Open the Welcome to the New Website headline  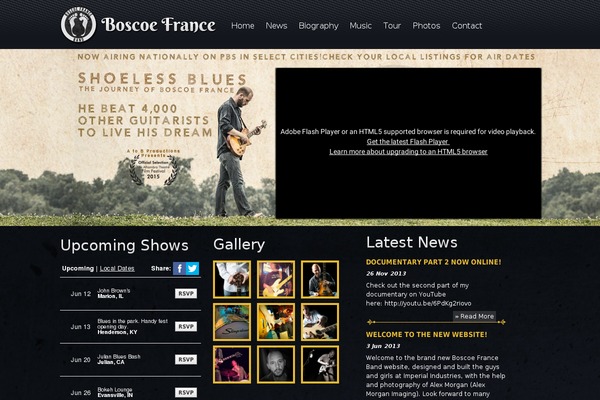click(427, 335)
